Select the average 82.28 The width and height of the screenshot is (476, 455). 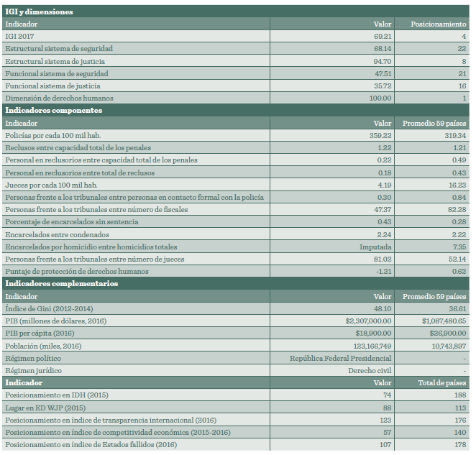pyautogui.click(x=457, y=209)
